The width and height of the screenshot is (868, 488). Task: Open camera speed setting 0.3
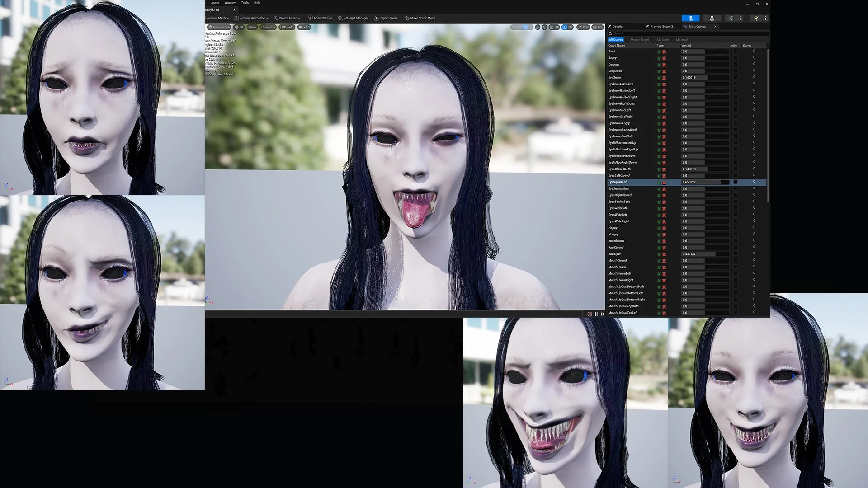(598, 27)
